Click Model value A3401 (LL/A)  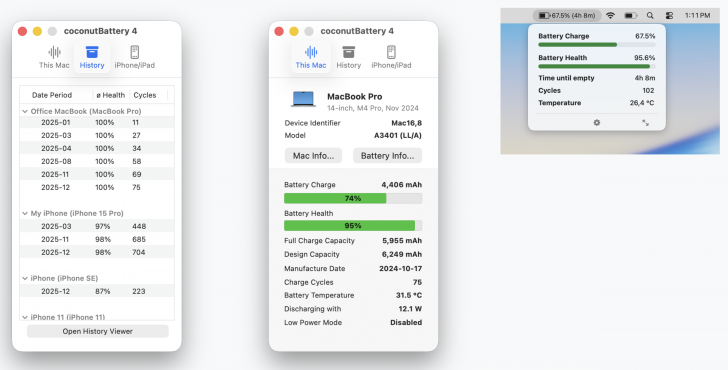(398, 136)
